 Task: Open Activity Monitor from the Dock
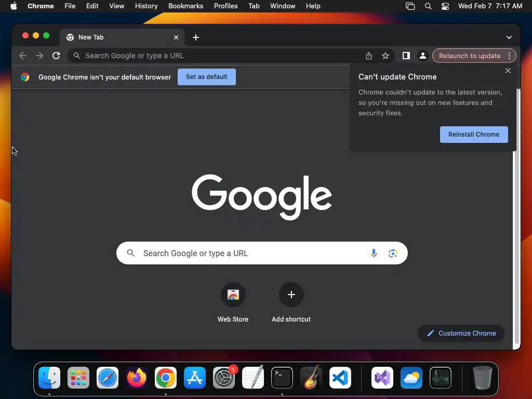[x=441, y=378]
